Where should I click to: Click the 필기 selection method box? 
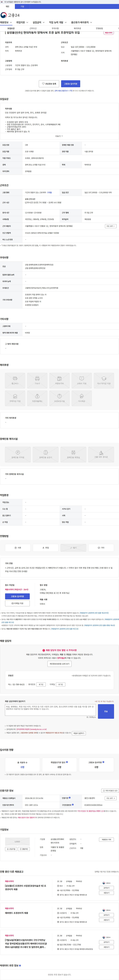pyautogui.click(x=73, y=548)
